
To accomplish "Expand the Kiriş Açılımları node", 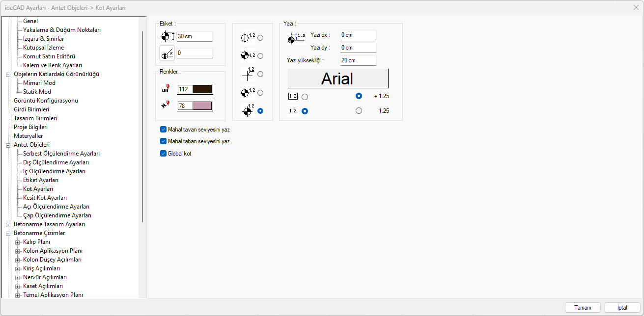I will click(17, 269).
